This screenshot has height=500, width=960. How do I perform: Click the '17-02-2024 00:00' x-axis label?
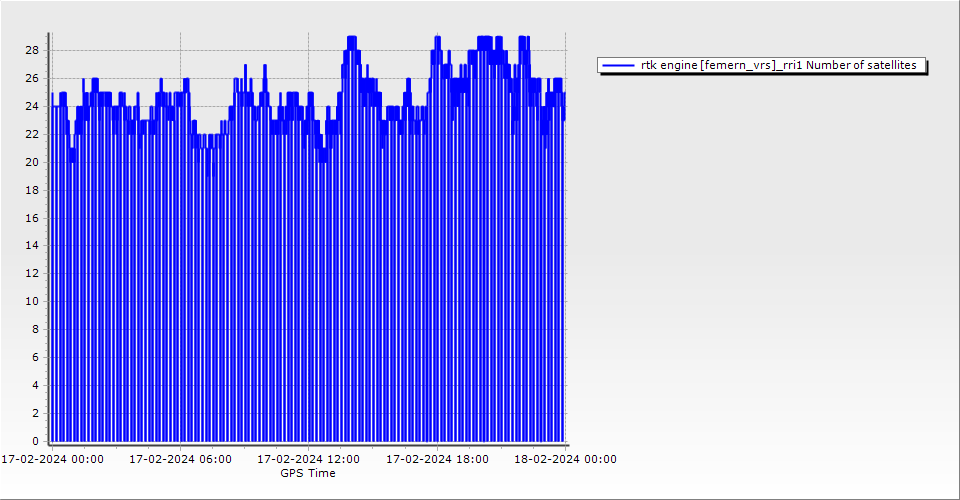coord(52,459)
